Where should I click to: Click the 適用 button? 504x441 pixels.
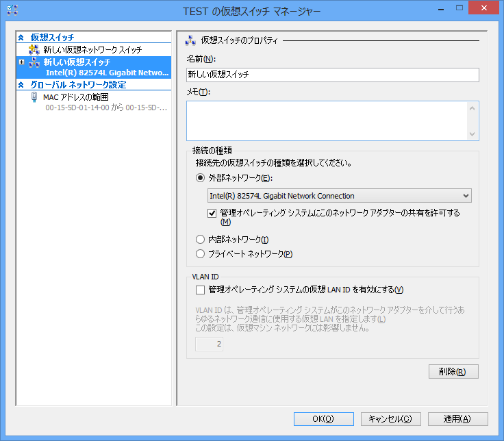[x=458, y=419]
